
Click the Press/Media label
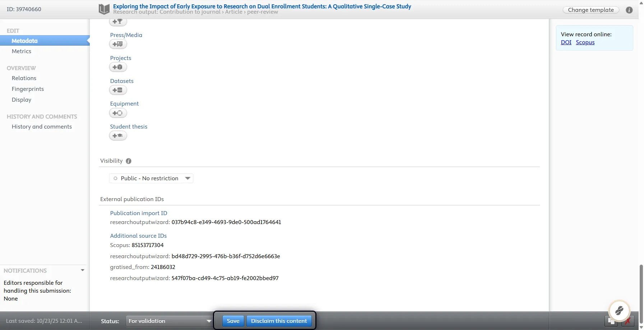click(126, 35)
